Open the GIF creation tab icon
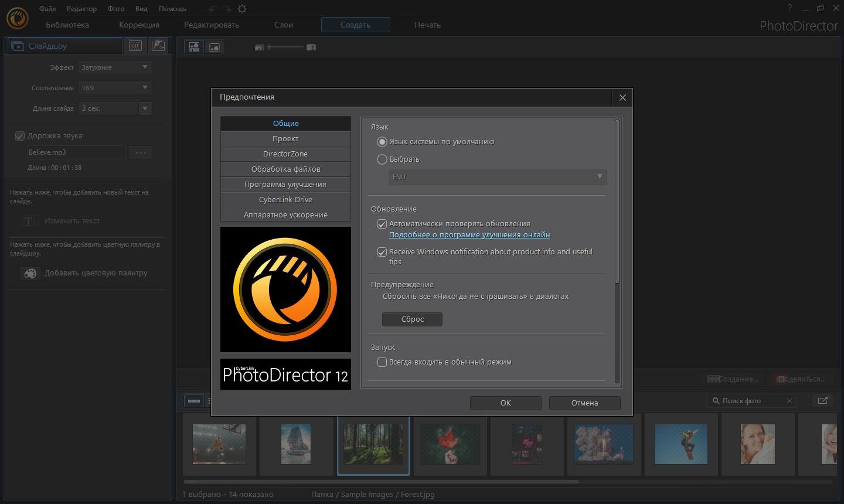Screen dimensions: 844x504 coord(135,46)
